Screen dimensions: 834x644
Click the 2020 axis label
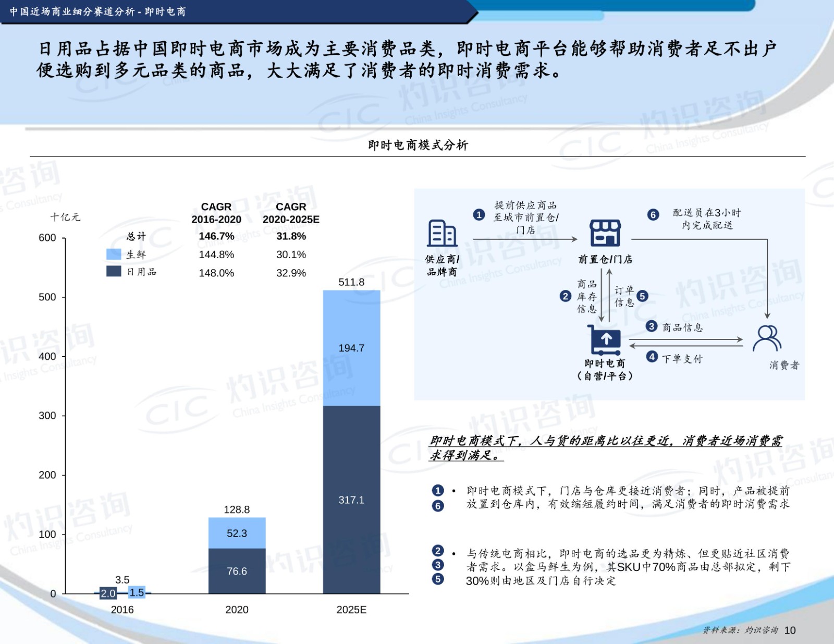(x=237, y=610)
